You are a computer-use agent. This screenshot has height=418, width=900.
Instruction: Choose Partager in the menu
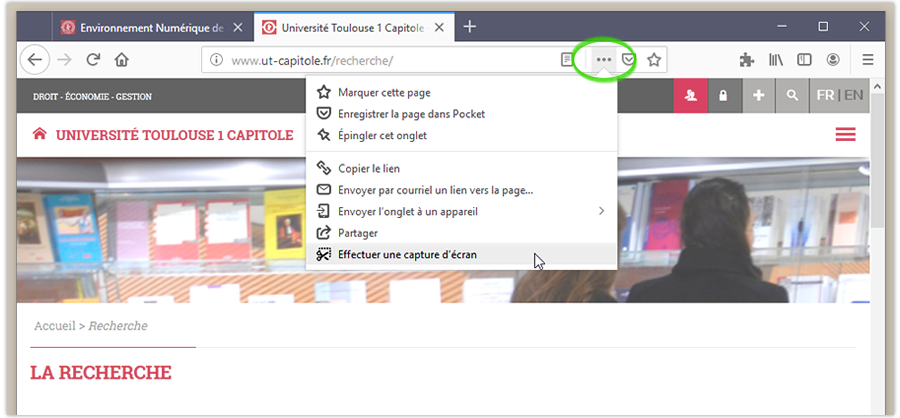click(x=461, y=233)
